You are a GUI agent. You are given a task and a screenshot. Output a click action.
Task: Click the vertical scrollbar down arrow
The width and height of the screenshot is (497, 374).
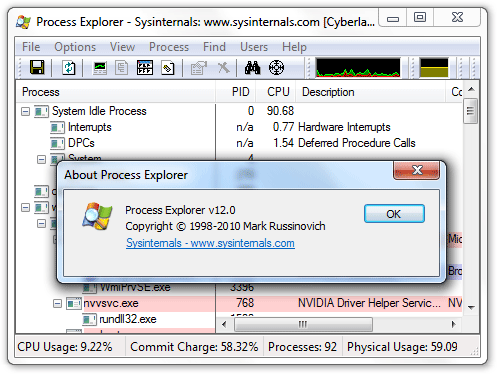coord(471,307)
